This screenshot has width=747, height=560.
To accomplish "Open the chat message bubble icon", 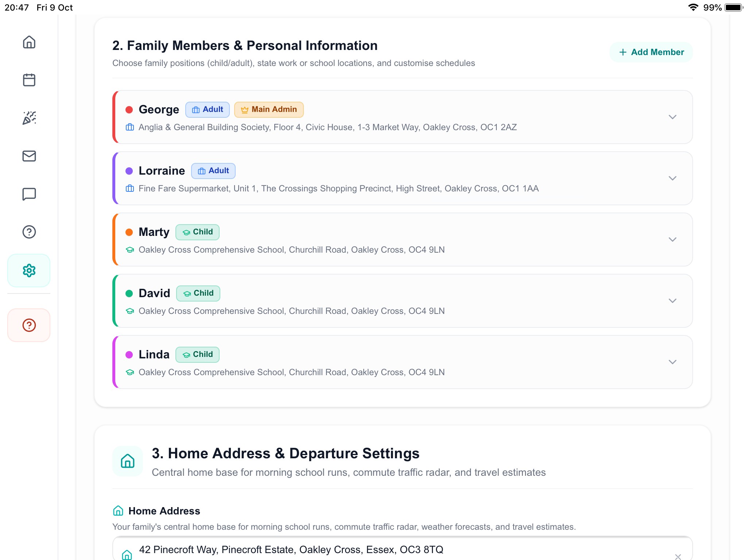I will pos(29,194).
